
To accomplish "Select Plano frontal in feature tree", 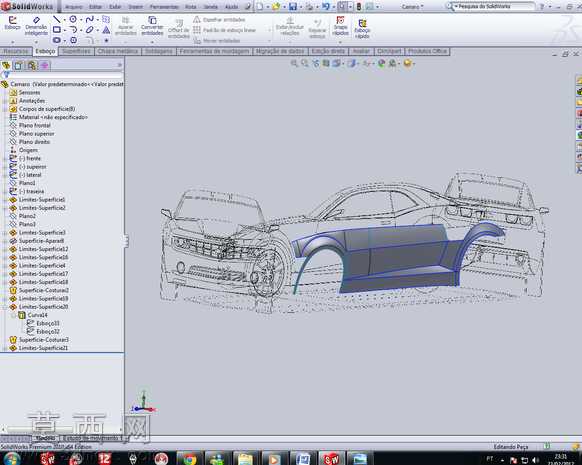I will 34,125.
